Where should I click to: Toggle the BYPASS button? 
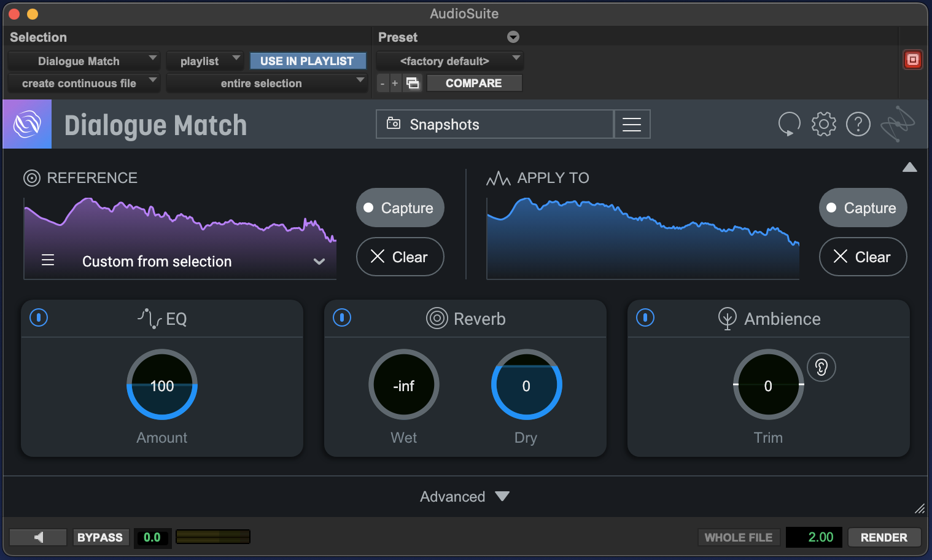coord(100,537)
